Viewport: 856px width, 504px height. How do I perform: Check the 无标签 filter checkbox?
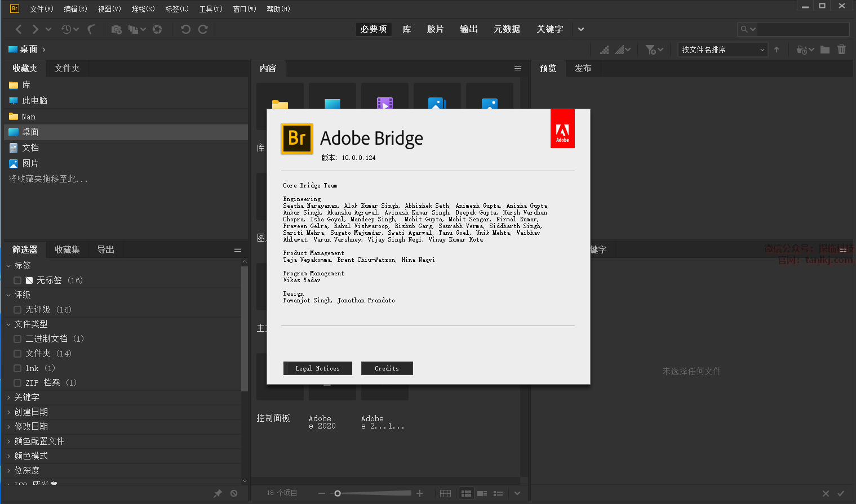point(17,280)
